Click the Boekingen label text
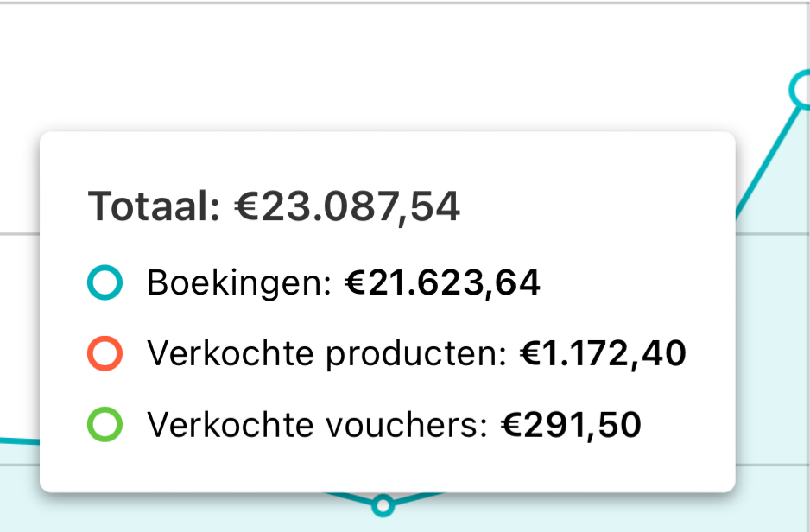Image resolution: width=810 pixels, height=532 pixels. 239,283
